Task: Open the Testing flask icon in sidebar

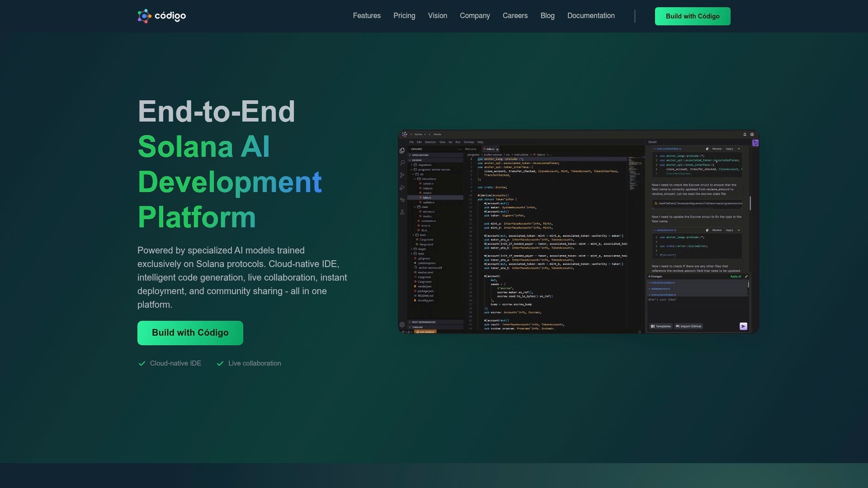Action: [x=402, y=212]
